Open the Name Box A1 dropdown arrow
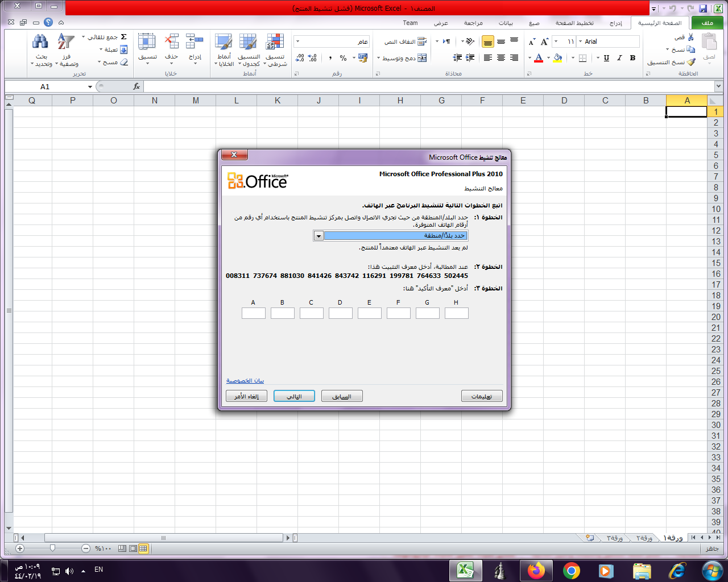Image resolution: width=728 pixels, height=582 pixels. pyautogui.click(x=90, y=87)
